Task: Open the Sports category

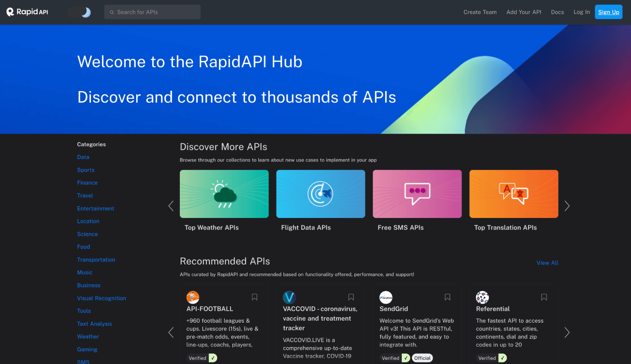Action: pos(86,170)
